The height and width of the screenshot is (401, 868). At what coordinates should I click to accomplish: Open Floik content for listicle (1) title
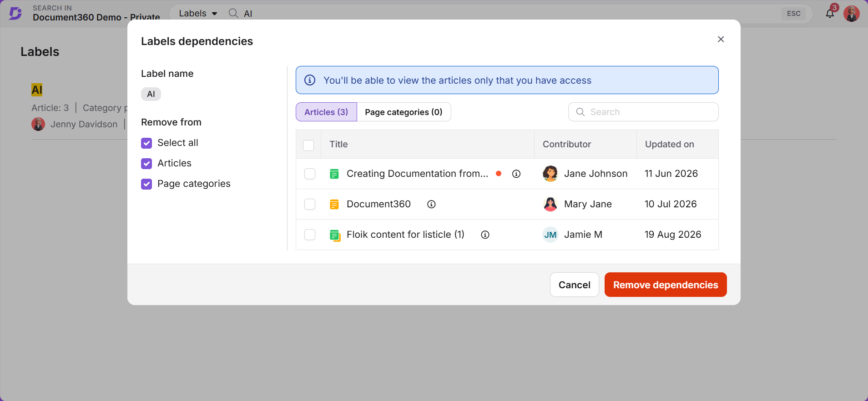click(405, 235)
